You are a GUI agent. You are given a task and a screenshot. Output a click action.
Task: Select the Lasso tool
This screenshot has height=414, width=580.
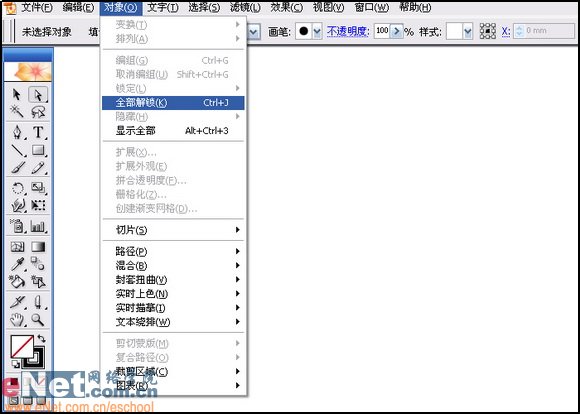(x=38, y=111)
